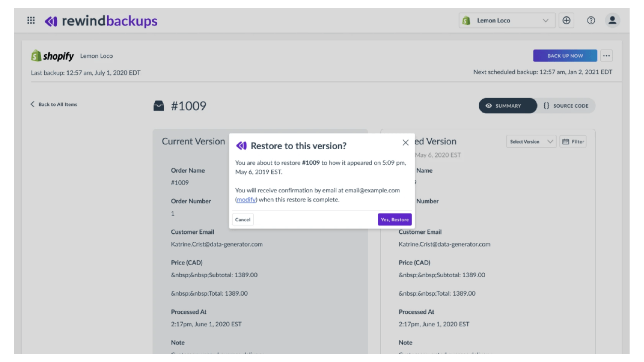Click Order Name label in Current Version
The height and width of the screenshot is (362, 644).
(x=188, y=171)
